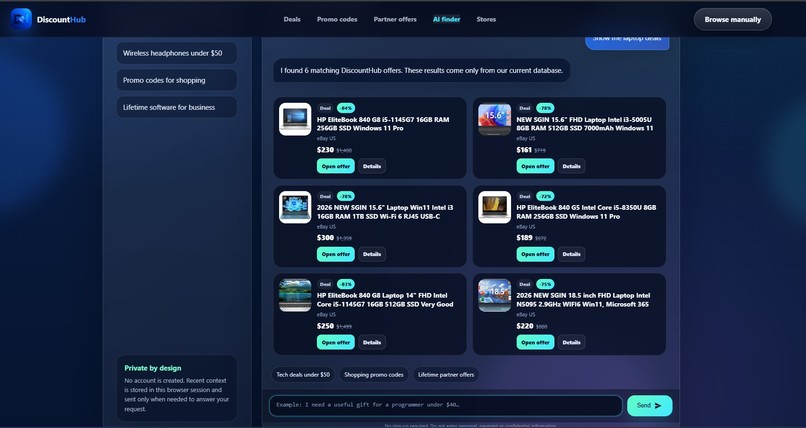Click thumbnail of HP EliteBook 840 G5
The height and width of the screenshot is (428, 806).
click(x=494, y=207)
